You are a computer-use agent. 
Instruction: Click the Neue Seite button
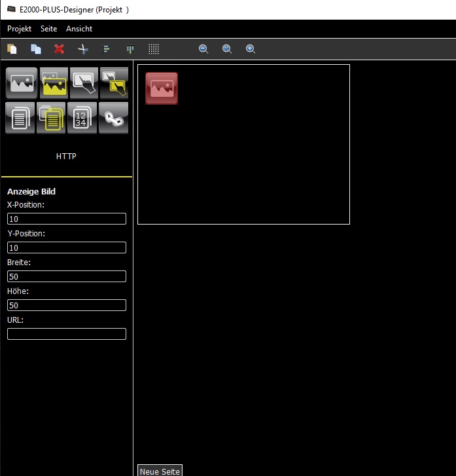tap(160, 471)
